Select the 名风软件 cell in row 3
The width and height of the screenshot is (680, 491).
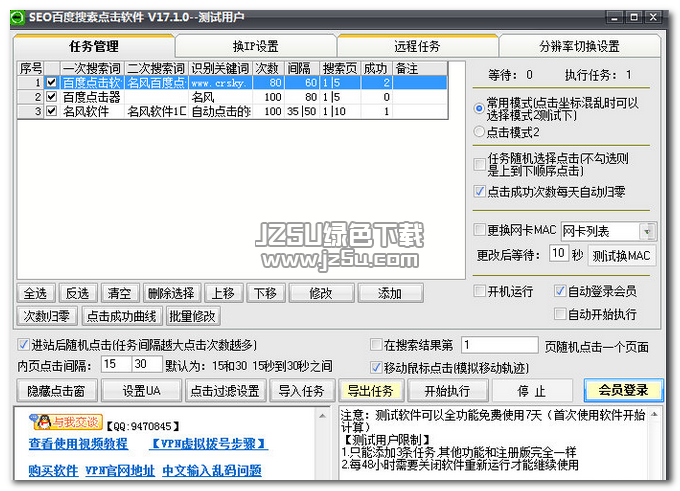(x=92, y=111)
